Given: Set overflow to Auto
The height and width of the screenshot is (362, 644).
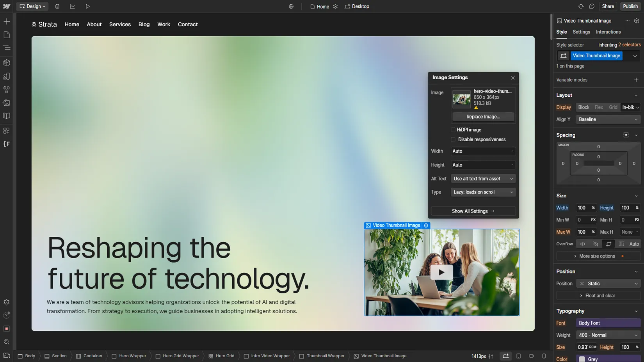Looking at the screenshot, I should point(634,244).
